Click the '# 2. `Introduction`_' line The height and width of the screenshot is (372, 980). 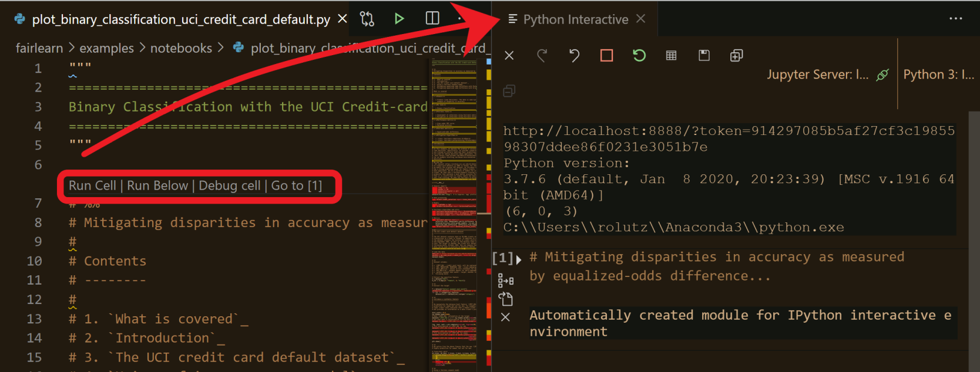146,338
